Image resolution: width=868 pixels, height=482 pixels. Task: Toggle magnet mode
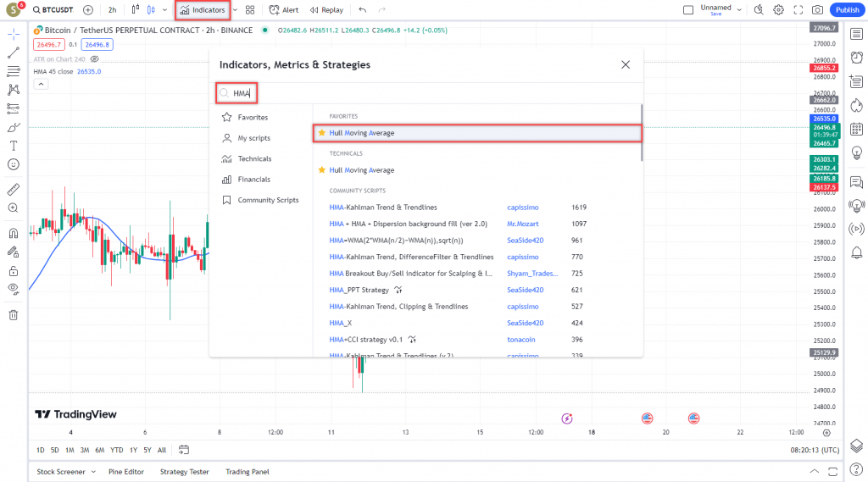pos(14,234)
